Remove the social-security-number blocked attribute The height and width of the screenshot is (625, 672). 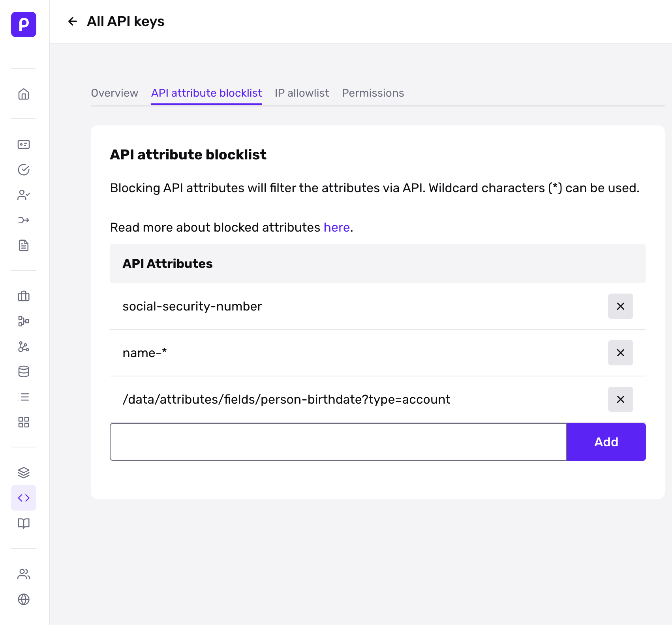620,306
